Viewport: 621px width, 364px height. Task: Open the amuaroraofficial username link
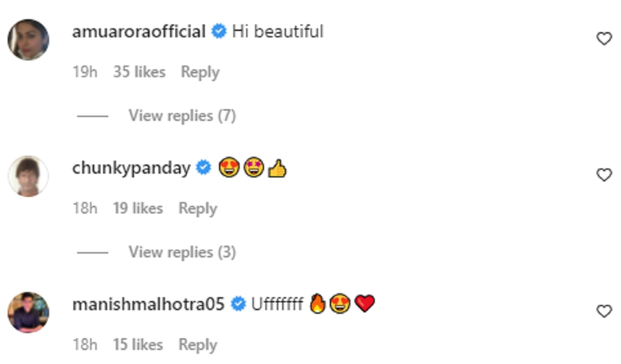(139, 32)
